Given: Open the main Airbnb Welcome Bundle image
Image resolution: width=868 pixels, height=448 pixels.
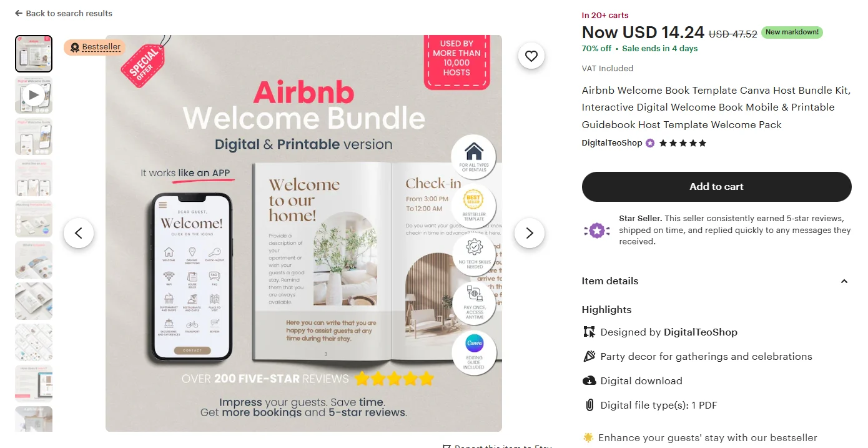Looking at the screenshot, I should (303, 233).
